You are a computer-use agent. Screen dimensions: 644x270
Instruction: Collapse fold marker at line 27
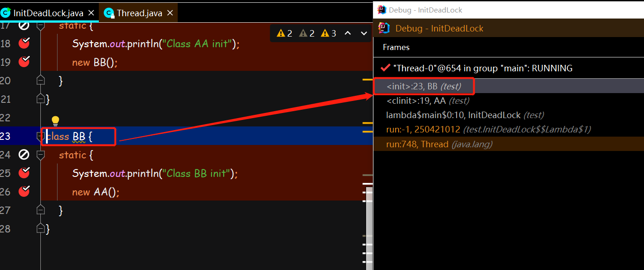pyautogui.click(x=40, y=210)
